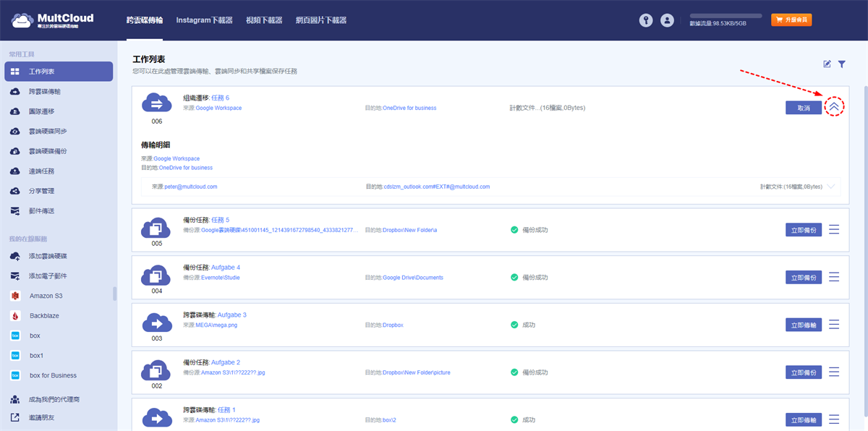Open the menu for Aufgabe 3 transfer

click(834, 325)
